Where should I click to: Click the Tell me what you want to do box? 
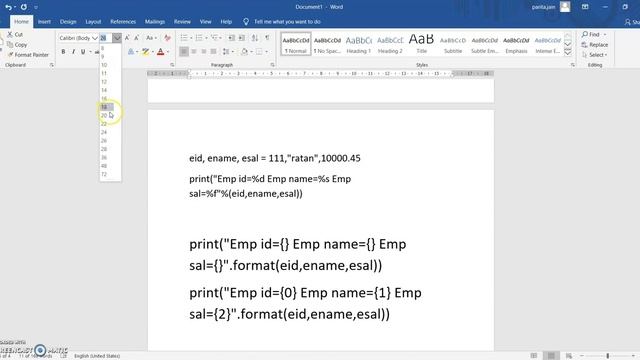pyautogui.click(x=282, y=22)
